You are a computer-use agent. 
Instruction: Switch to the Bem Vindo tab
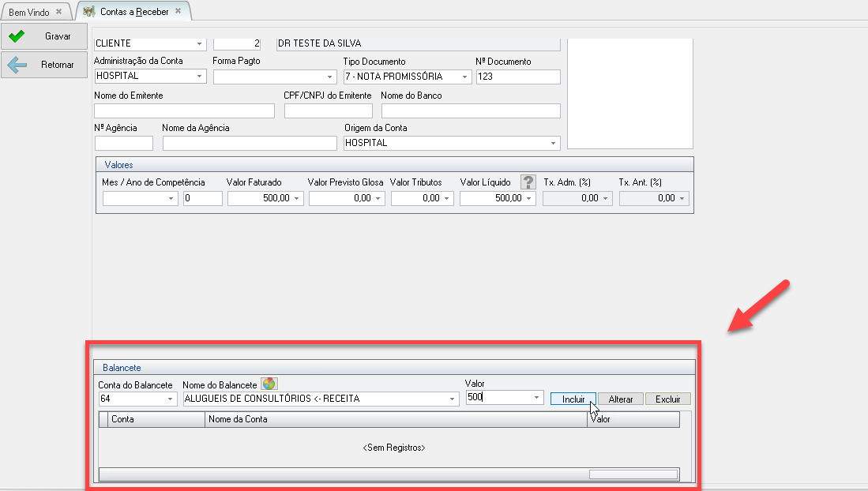(29, 12)
